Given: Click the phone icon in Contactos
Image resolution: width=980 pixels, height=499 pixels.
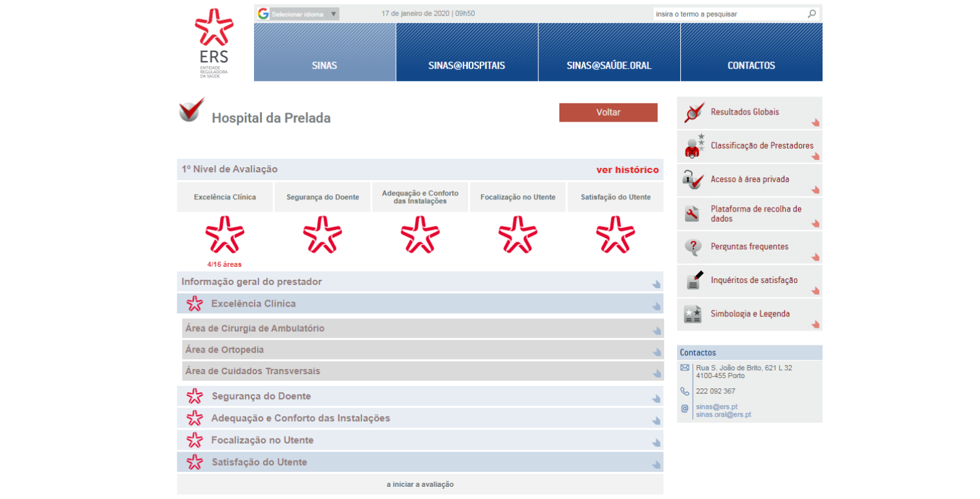Looking at the screenshot, I should [x=684, y=391].
